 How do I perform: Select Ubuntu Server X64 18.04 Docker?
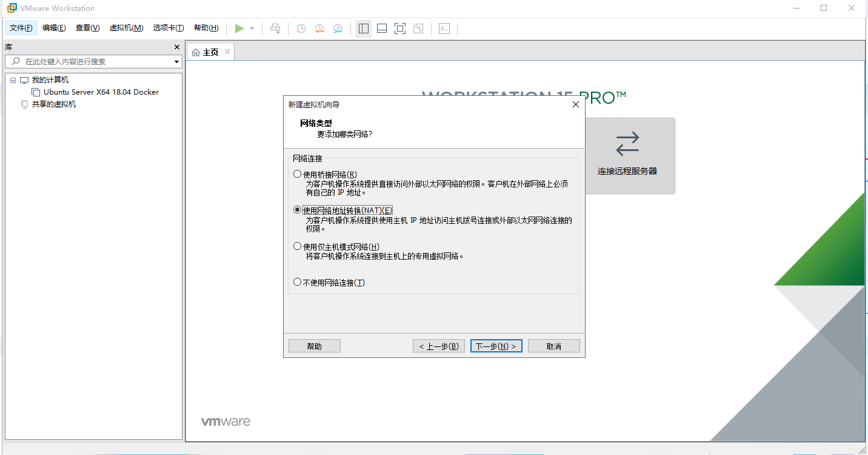click(101, 92)
